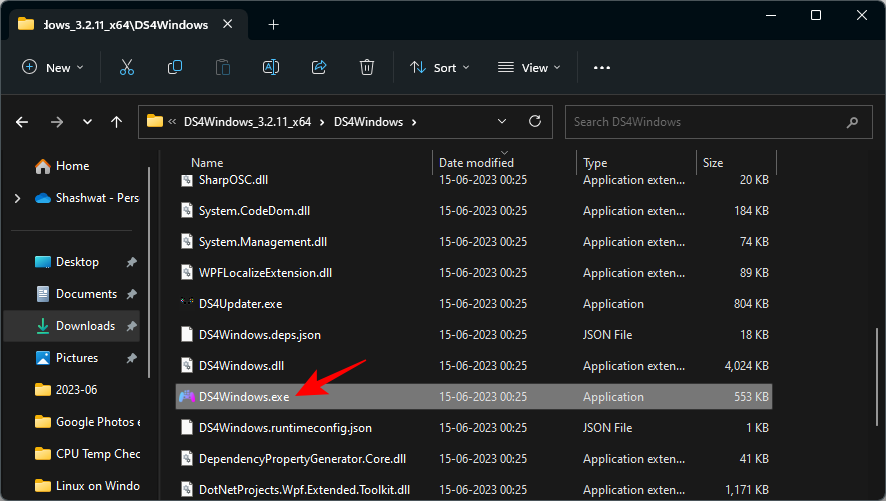Sort by Size column header

(x=713, y=163)
